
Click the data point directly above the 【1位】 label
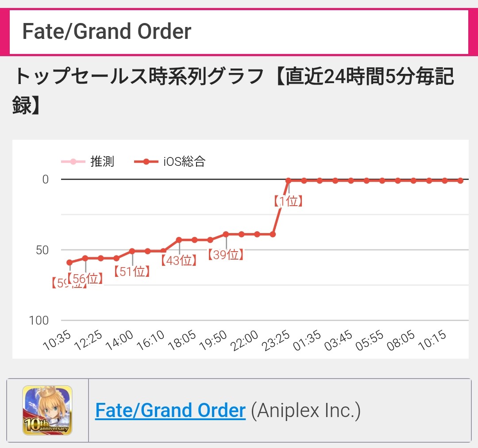pyautogui.click(x=289, y=180)
